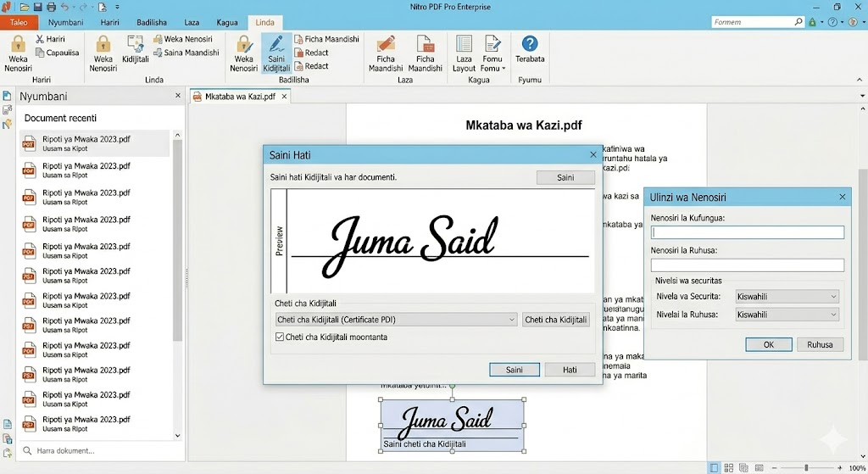Click OK in Ulinzi wa Nenosiri
The image size is (868, 474).
[768, 344]
